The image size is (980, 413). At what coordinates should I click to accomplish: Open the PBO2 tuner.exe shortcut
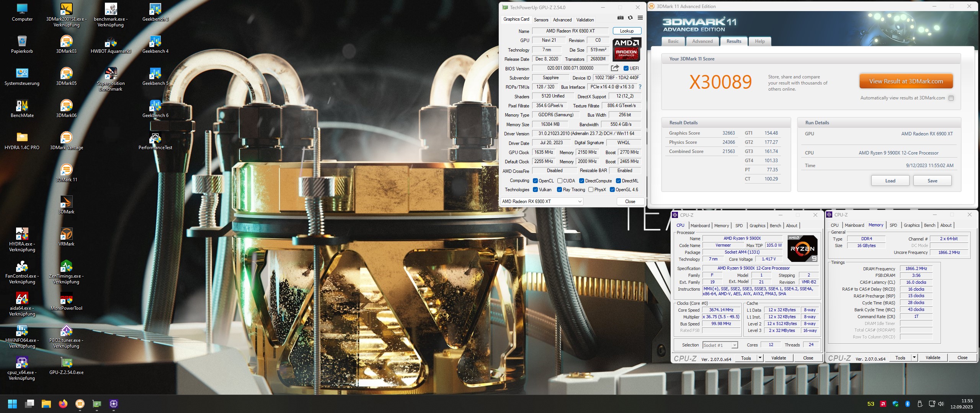click(67, 336)
